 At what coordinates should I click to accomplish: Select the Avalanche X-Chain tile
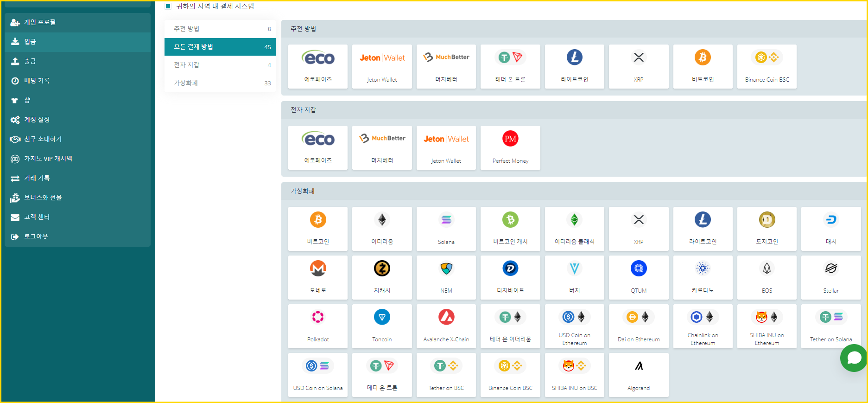[446, 326]
